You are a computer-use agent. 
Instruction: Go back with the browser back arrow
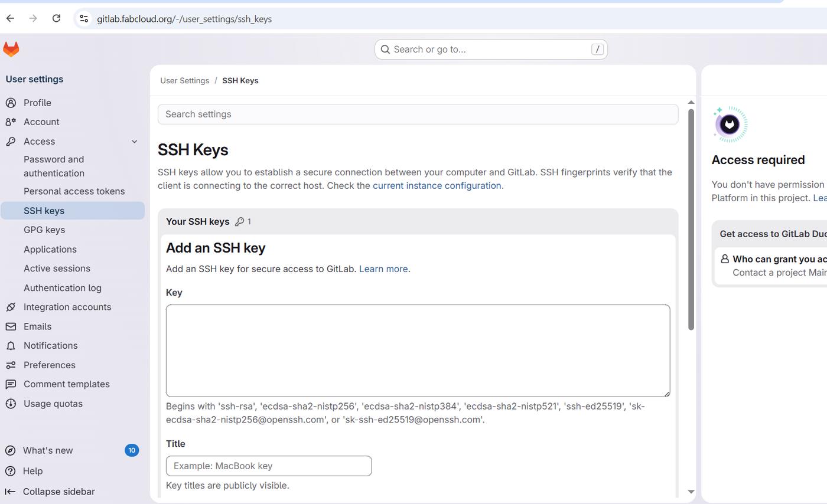pos(10,18)
